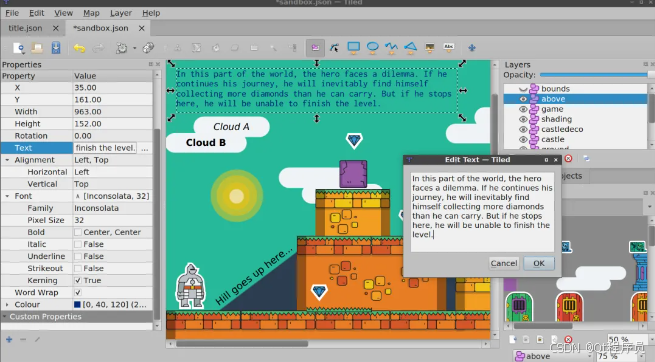Open the command icon dropdown arrow
Image resolution: width=655 pixels, height=362 pixels.
tap(135, 48)
